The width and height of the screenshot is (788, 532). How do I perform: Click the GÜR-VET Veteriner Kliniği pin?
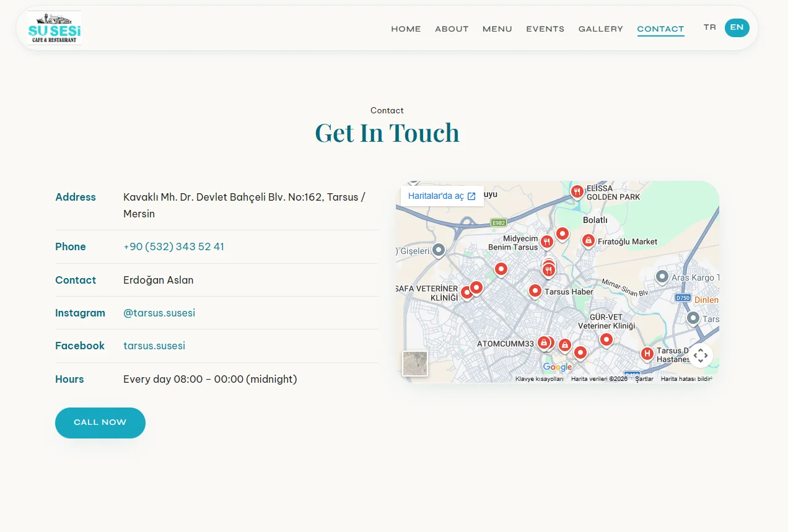pos(606,340)
